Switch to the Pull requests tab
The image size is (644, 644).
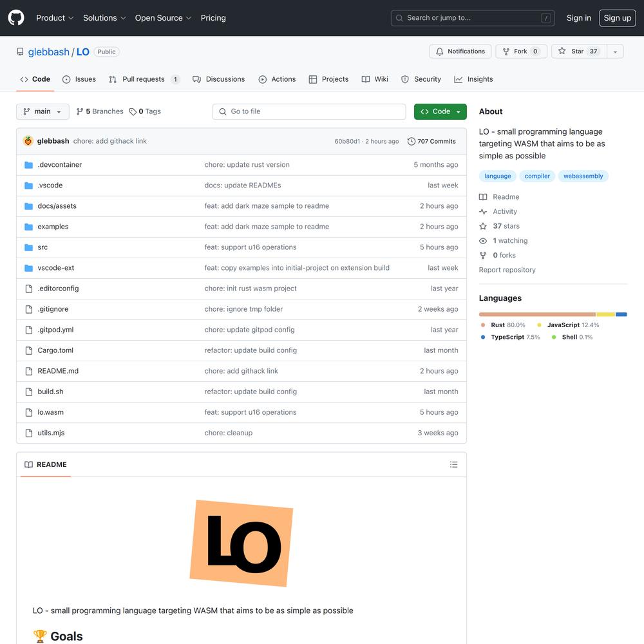tap(144, 79)
